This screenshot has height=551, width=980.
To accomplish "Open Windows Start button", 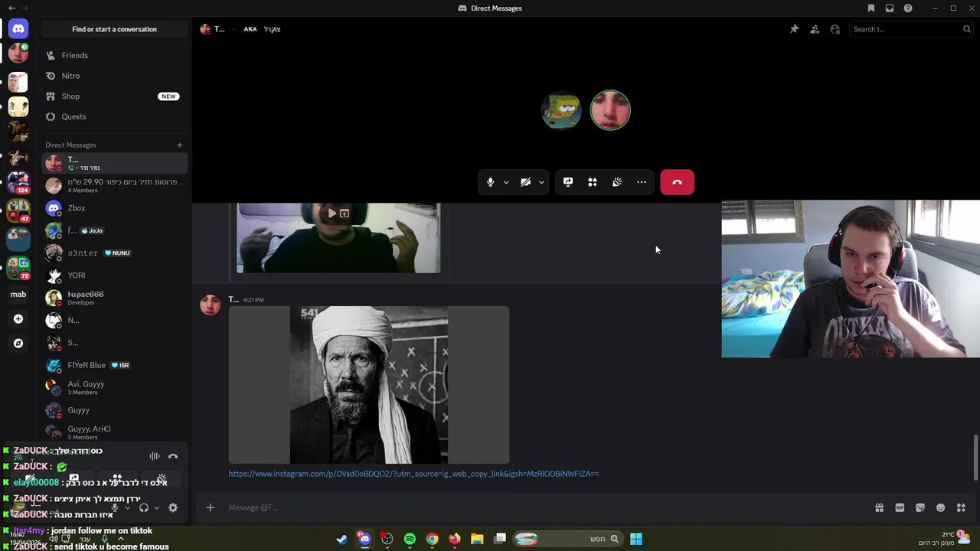I will (x=636, y=539).
